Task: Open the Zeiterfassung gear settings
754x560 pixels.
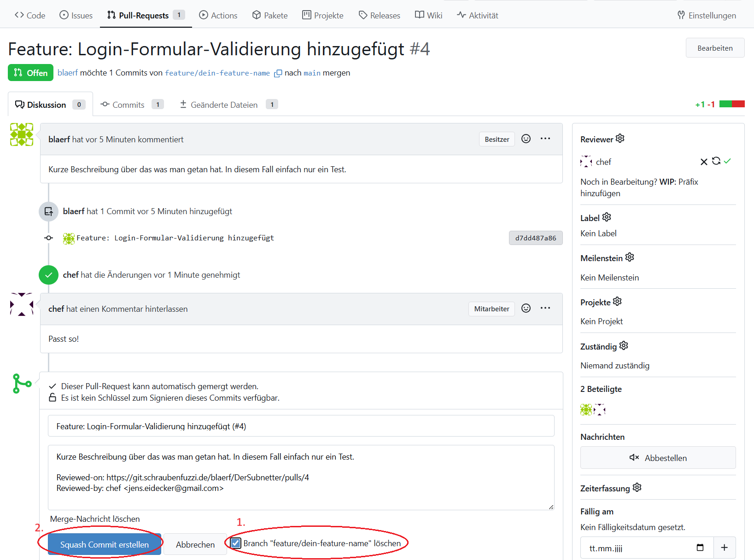Action: point(637,488)
